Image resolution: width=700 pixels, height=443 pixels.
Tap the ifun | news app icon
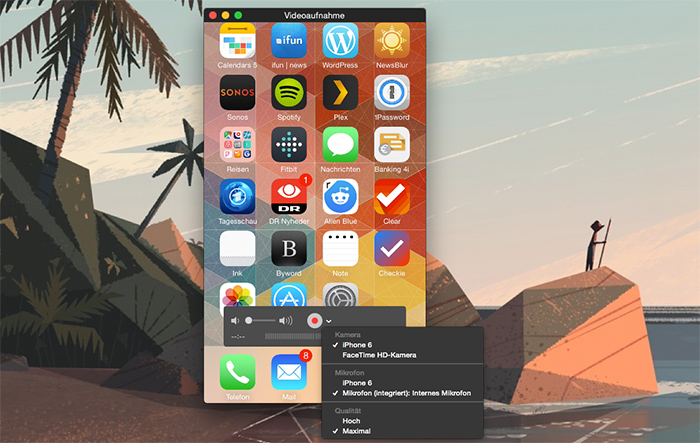(x=289, y=41)
